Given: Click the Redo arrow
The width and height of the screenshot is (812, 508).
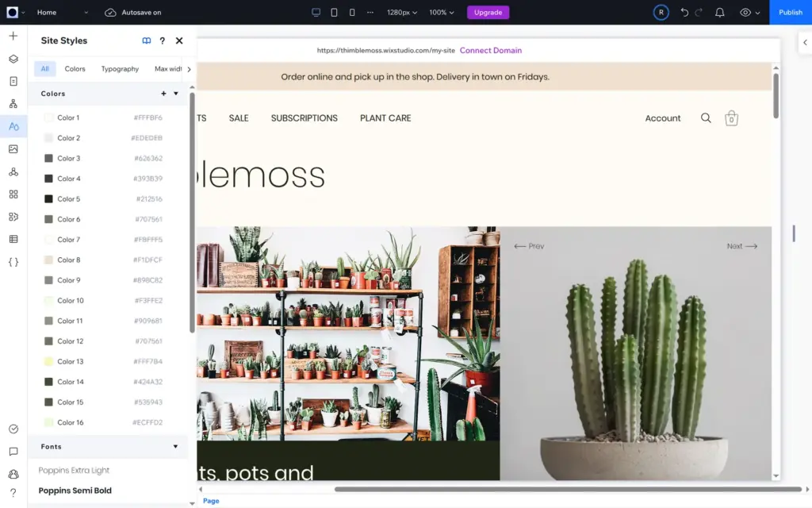Looking at the screenshot, I should (x=699, y=12).
